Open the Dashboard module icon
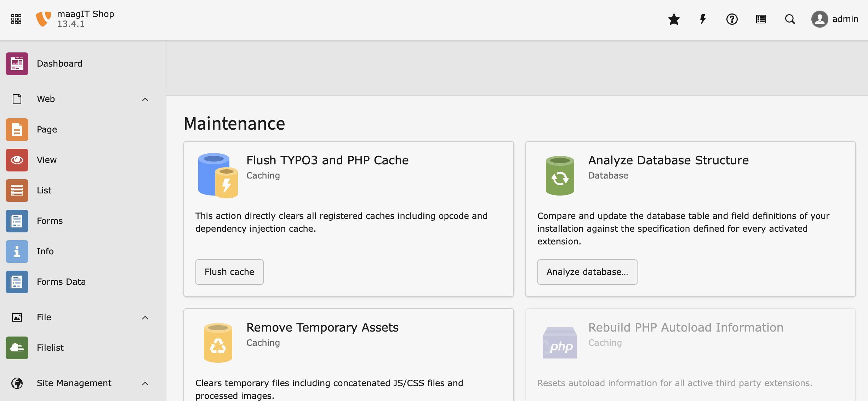The width and height of the screenshot is (868, 401). [17, 64]
